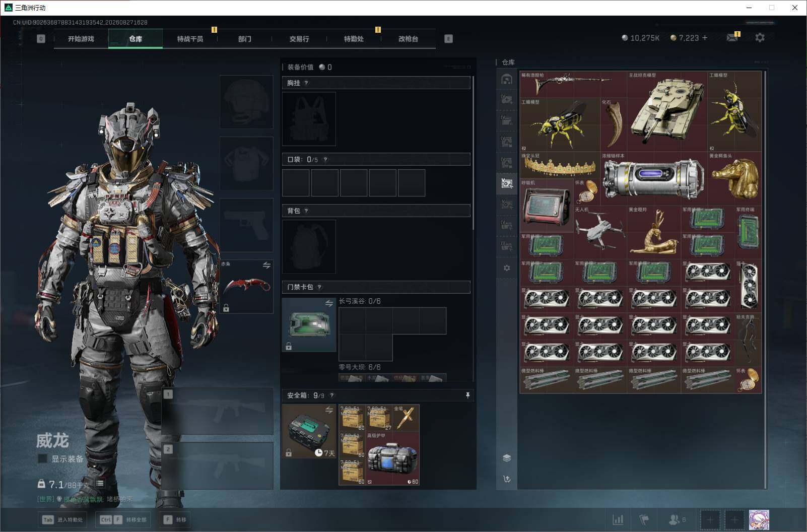Click the swap arrows on the keycard pack
The height and width of the screenshot is (532, 807).
(329, 303)
